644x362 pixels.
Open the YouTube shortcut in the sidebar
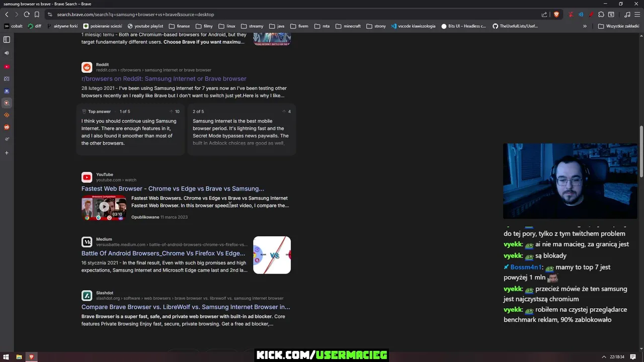pyautogui.click(x=7, y=66)
